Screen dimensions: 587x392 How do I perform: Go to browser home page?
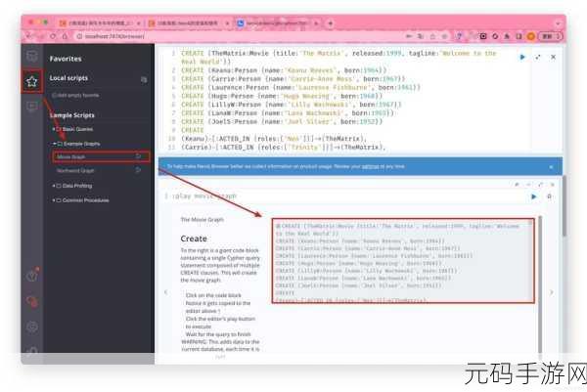coord(65,36)
